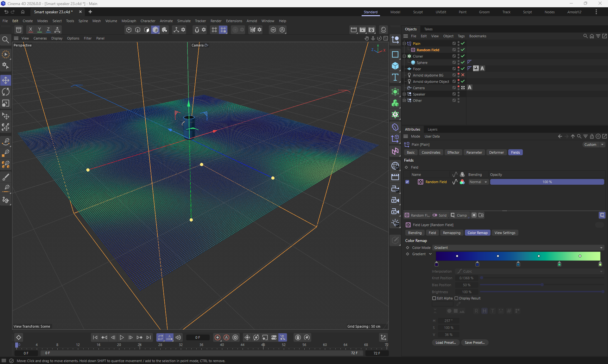Open the search magnifier in left toolbar
The width and height of the screenshot is (608, 364).
(5, 40)
